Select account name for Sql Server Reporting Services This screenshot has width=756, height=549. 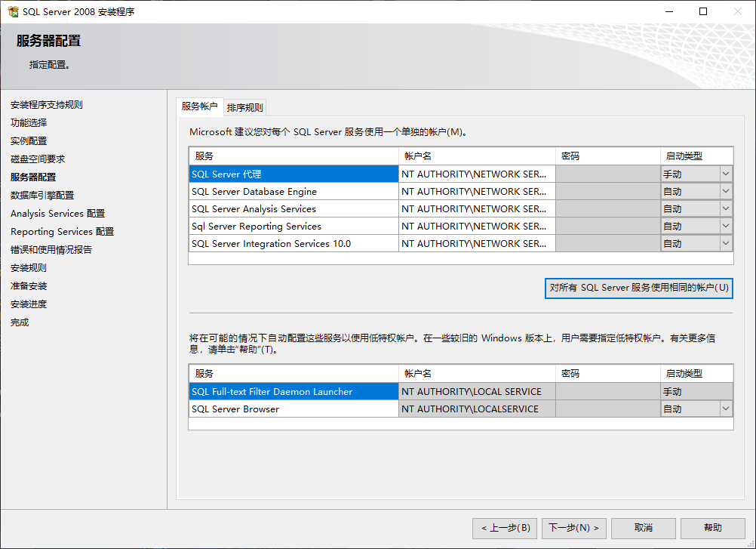point(477,227)
